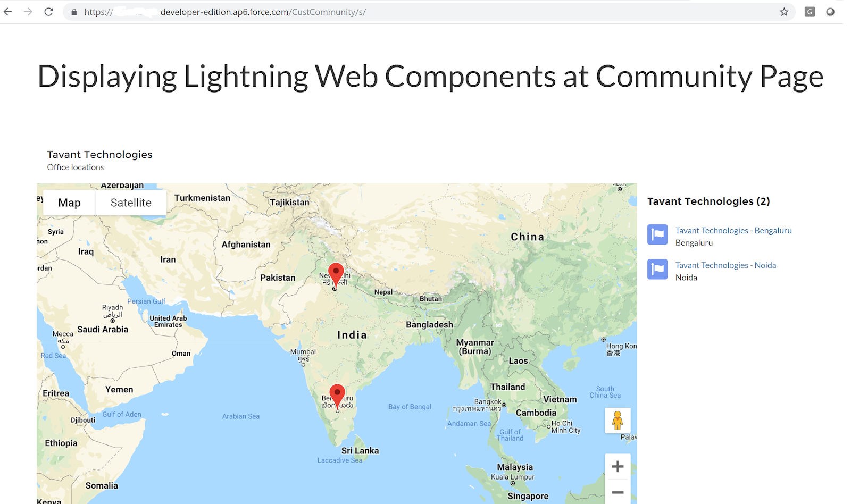Image resolution: width=851 pixels, height=504 pixels.
Task: Click the secure connection lock icon
Action: [x=74, y=11]
